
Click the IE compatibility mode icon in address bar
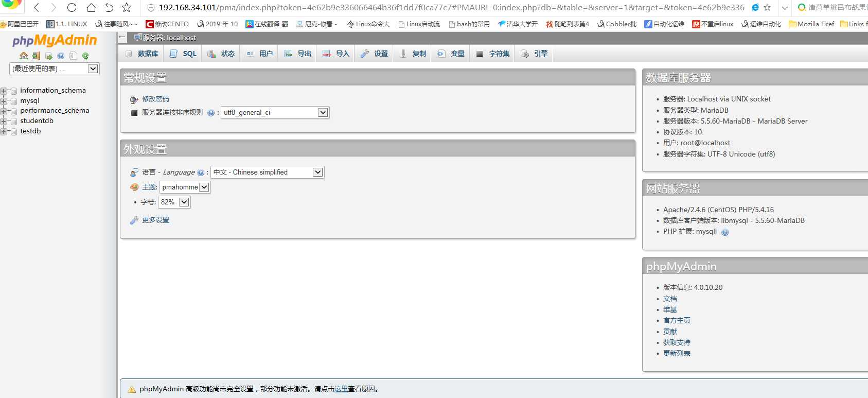[755, 7]
